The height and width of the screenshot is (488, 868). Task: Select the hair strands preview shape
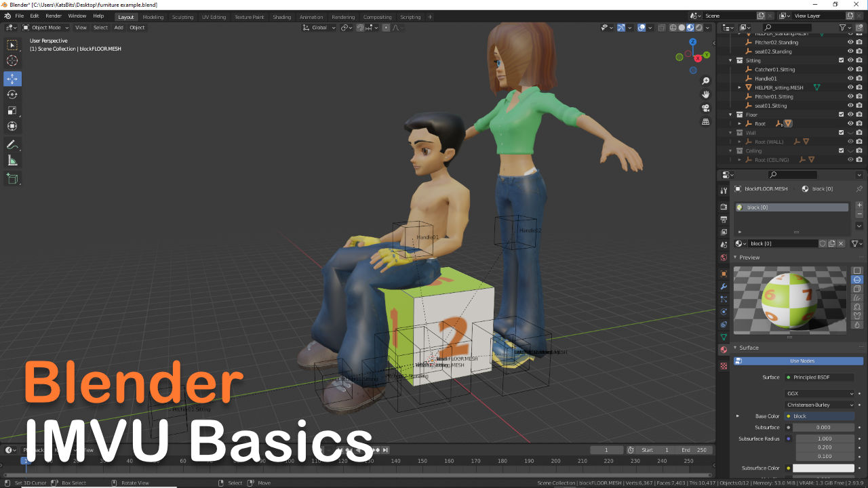click(857, 298)
